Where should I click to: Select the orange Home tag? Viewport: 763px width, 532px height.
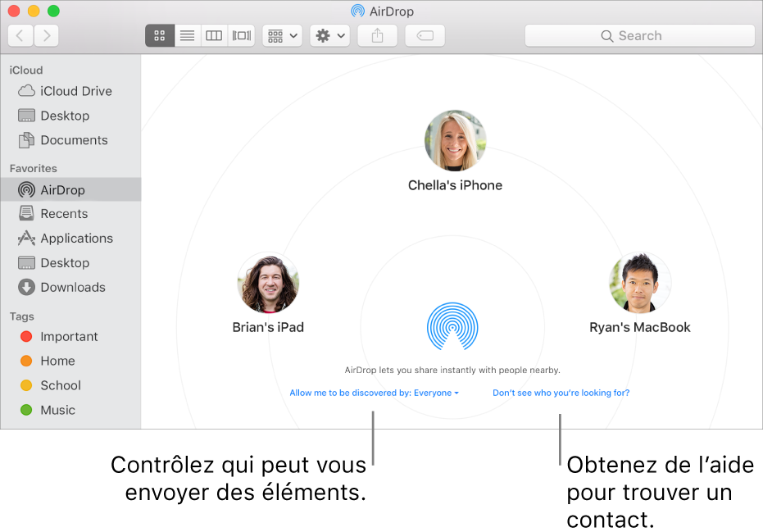70,361
